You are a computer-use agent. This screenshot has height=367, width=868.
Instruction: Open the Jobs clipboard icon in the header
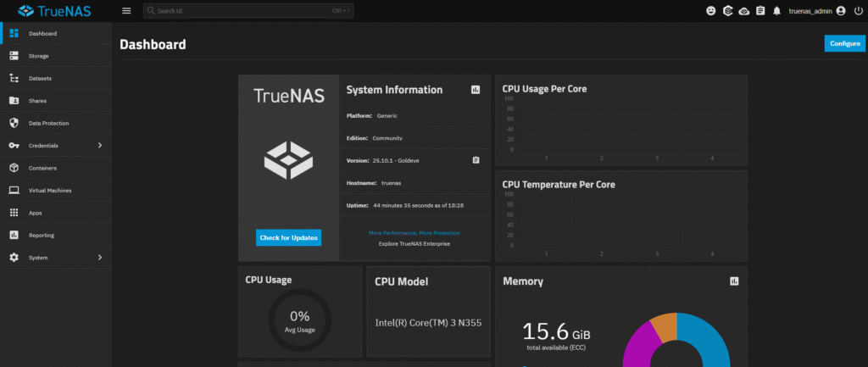coord(760,10)
